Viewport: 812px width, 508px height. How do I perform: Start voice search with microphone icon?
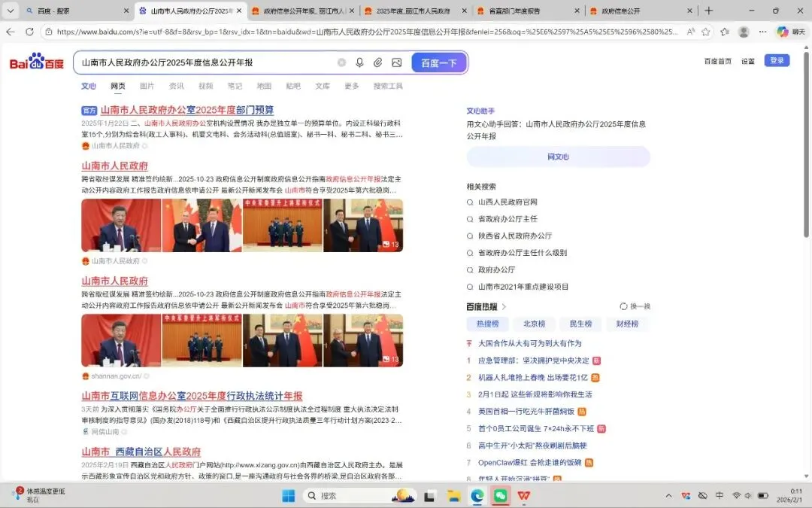(359, 62)
